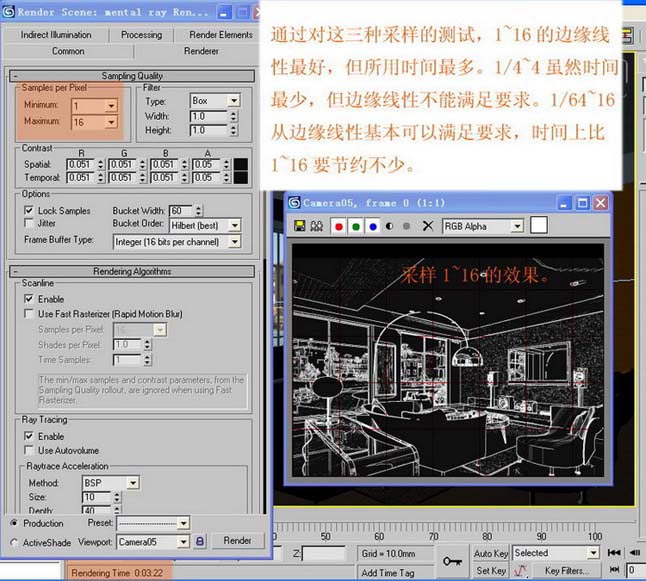Open the Frame Buffer Type dropdown
Image resolution: width=646 pixels, height=581 pixels.
click(x=235, y=241)
